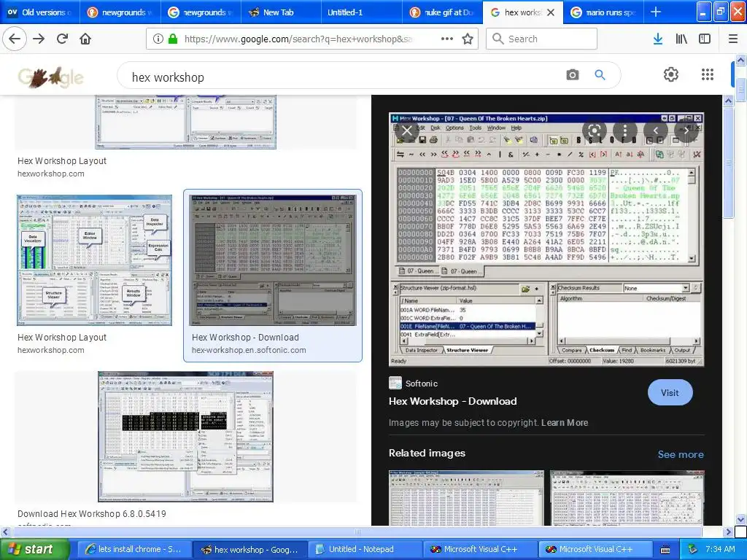Switch to lets install chrome taskbar window
This screenshot has height=560, width=747.
[133, 549]
